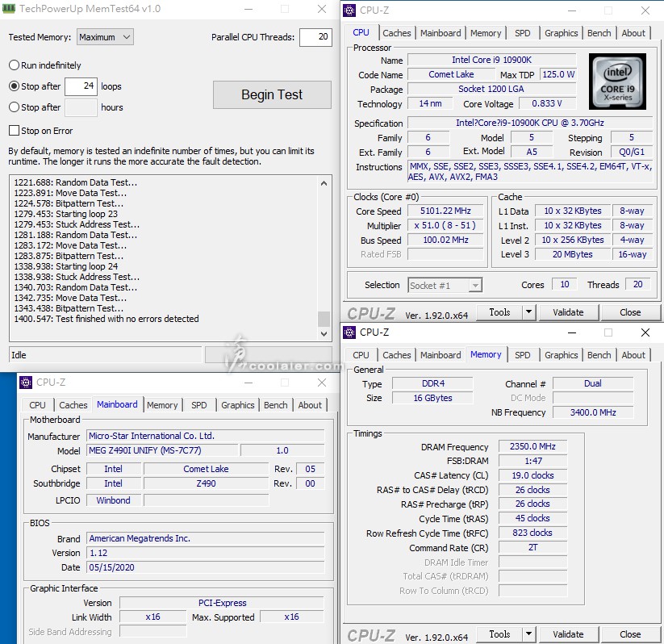Click the DRAM Frequency value '2350.0 MHz'

coord(532,446)
